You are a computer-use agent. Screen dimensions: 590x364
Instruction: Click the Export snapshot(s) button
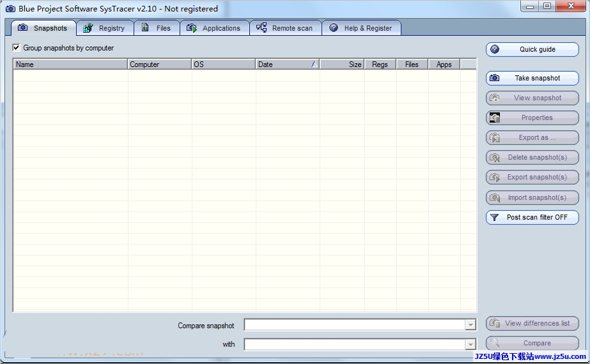[x=532, y=177]
